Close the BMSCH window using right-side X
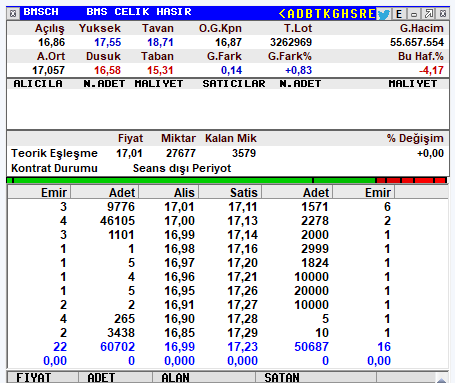The width and height of the screenshot is (455, 383). coord(443,14)
